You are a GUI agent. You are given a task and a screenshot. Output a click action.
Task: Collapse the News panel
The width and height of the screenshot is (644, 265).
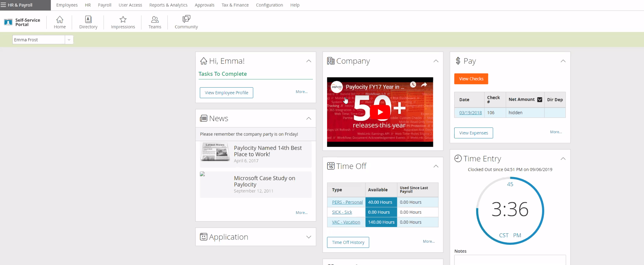tap(309, 118)
